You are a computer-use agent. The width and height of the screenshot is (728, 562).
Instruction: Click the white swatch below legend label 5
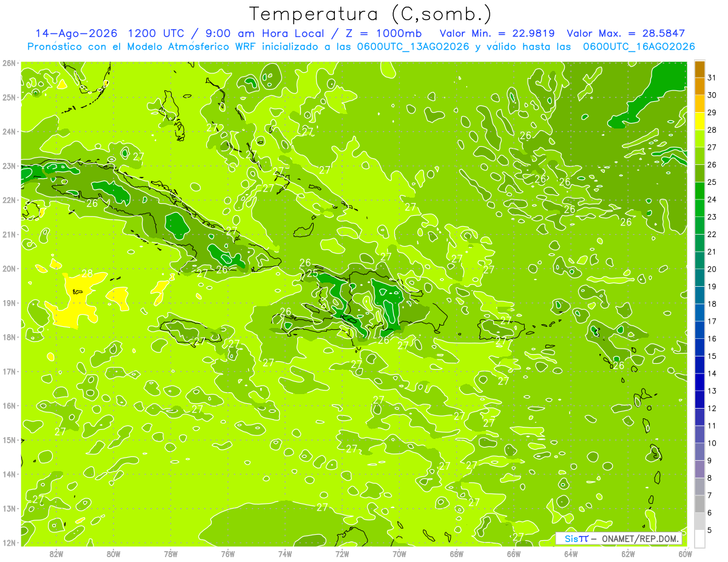coord(699,538)
